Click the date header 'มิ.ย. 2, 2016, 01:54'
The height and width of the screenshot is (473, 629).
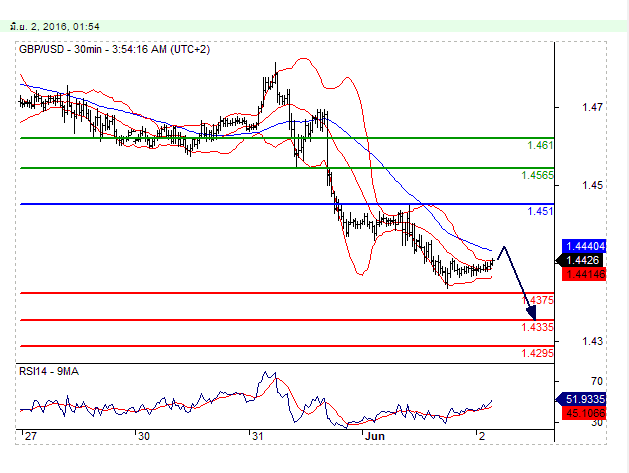pyautogui.click(x=55, y=26)
